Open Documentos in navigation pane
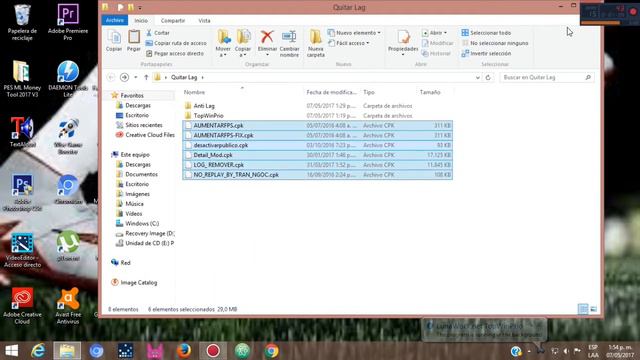The image size is (640, 360). point(141,174)
